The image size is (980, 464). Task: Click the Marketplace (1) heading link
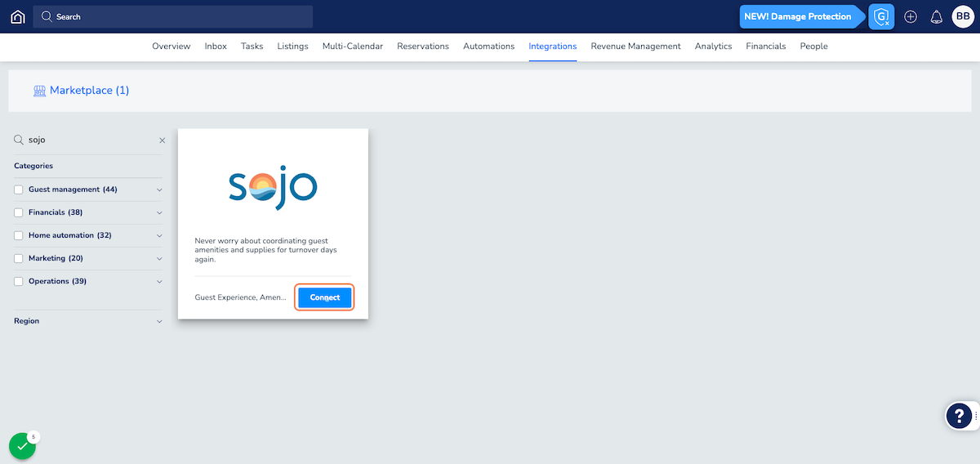tap(89, 91)
